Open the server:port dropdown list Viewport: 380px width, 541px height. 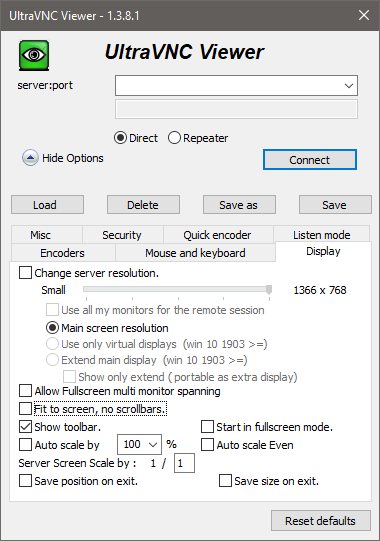pyautogui.click(x=349, y=86)
